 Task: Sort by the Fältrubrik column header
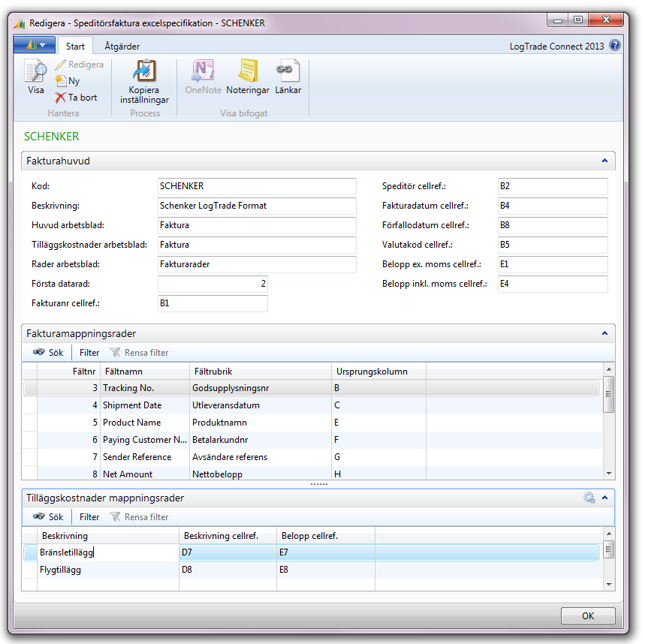coord(261,372)
